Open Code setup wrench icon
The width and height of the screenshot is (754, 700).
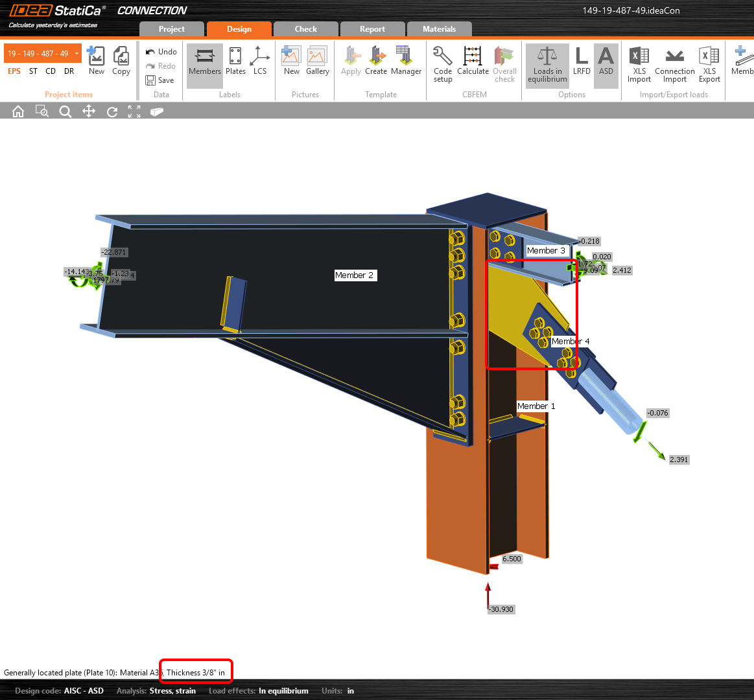point(443,56)
